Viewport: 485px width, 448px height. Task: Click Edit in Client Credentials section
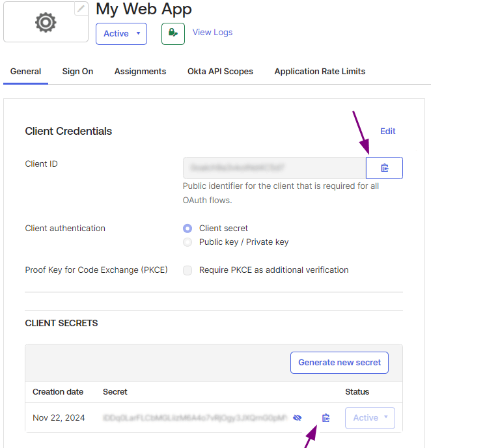pyautogui.click(x=387, y=132)
